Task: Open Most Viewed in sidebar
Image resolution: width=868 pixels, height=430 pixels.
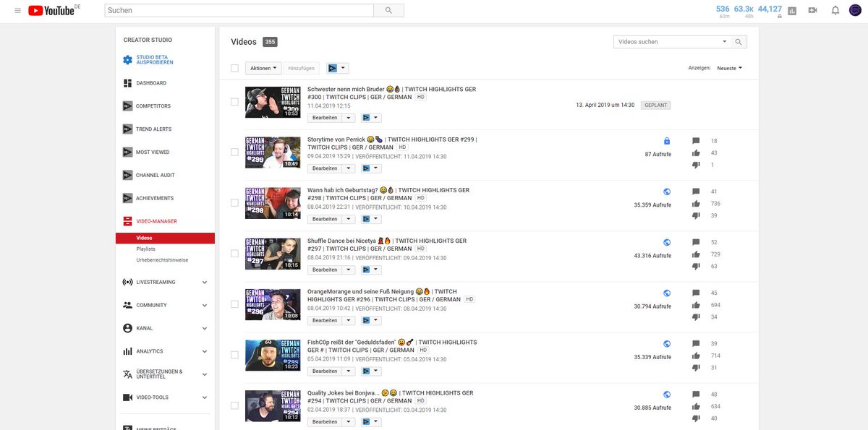Action: (x=153, y=152)
